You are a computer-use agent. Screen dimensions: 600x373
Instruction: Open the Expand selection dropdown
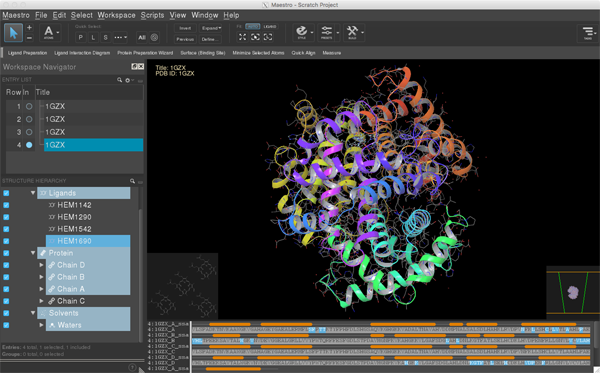[x=211, y=28]
